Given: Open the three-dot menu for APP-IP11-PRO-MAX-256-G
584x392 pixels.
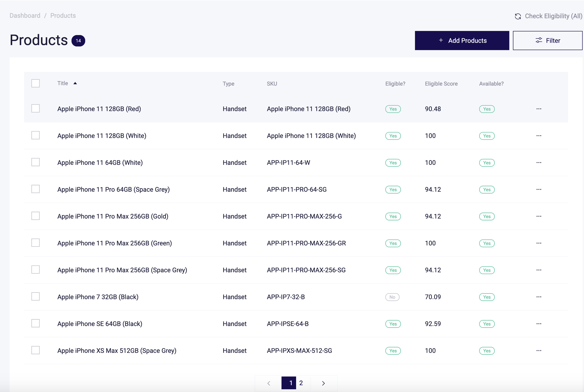Looking at the screenshot, I should point(539,216).
